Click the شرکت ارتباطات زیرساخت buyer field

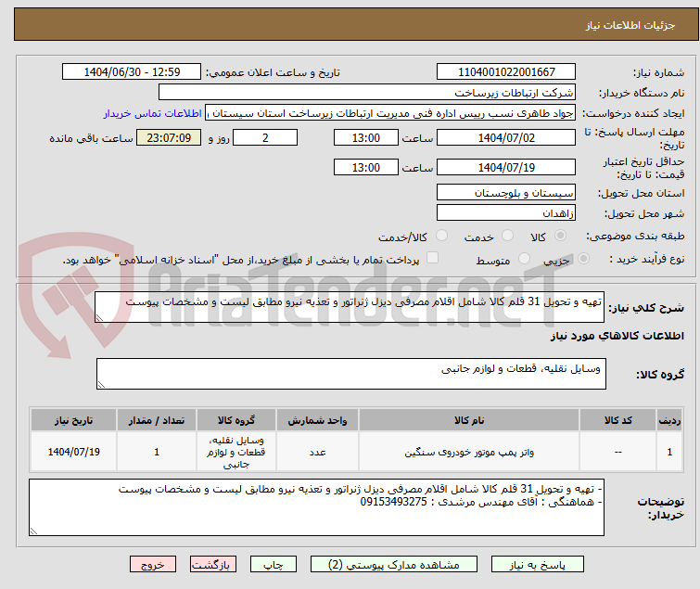[x=367, y=93]
